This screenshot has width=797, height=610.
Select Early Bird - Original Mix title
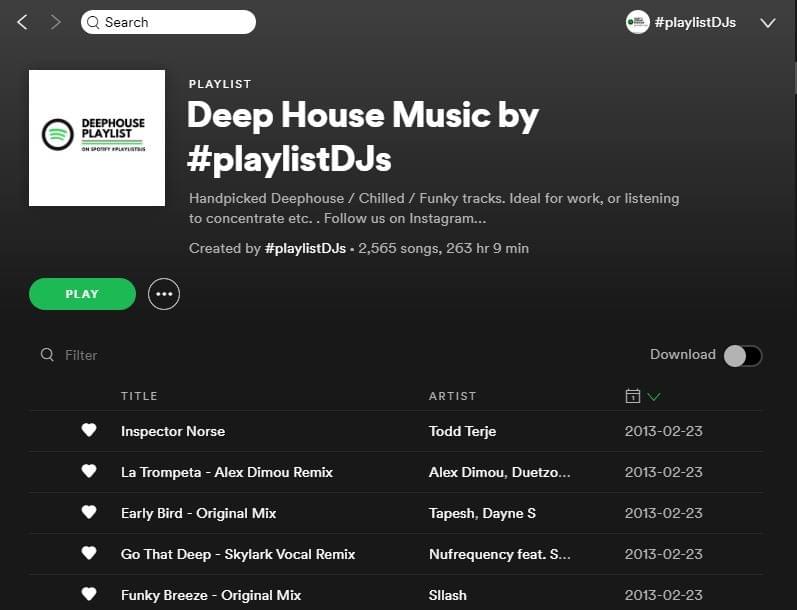tap(199, 513)
